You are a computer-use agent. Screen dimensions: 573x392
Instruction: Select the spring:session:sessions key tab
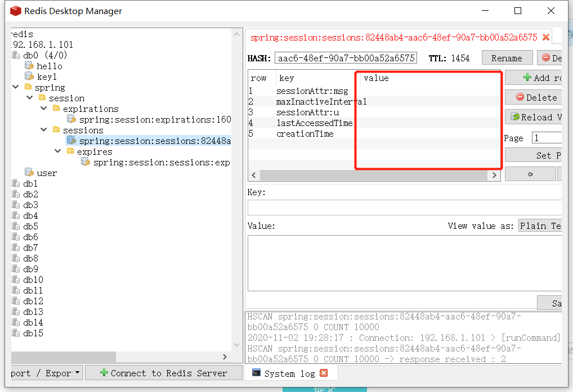(393, 37)
